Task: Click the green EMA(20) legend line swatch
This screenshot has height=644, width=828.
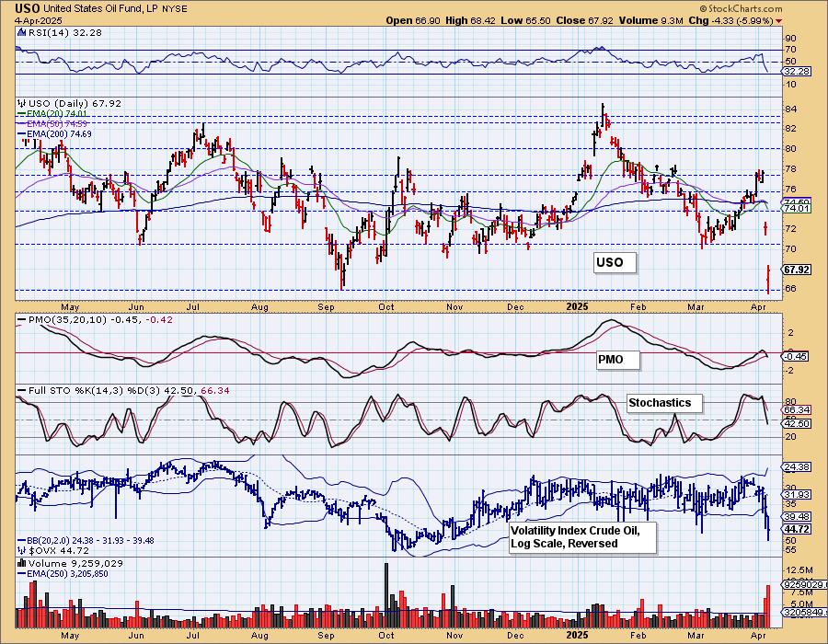Action: (21, 113)
